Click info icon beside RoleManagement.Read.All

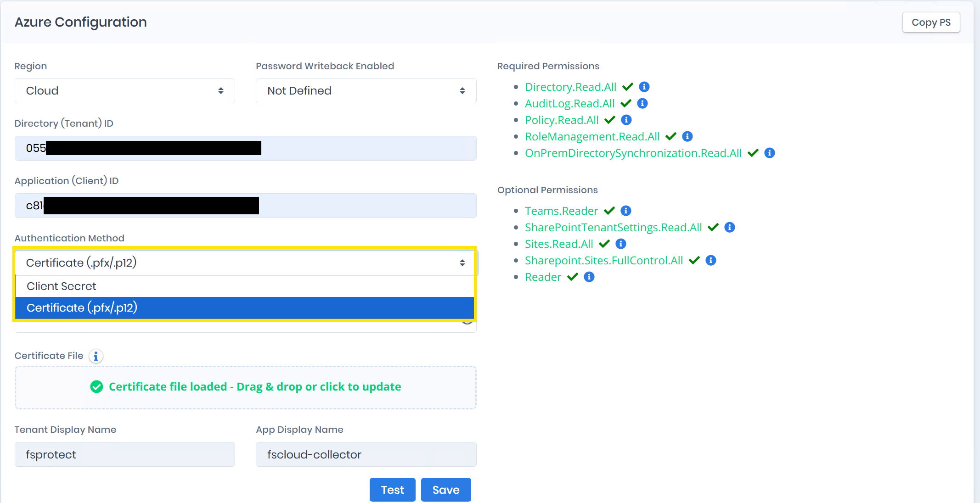click(687, 136)
